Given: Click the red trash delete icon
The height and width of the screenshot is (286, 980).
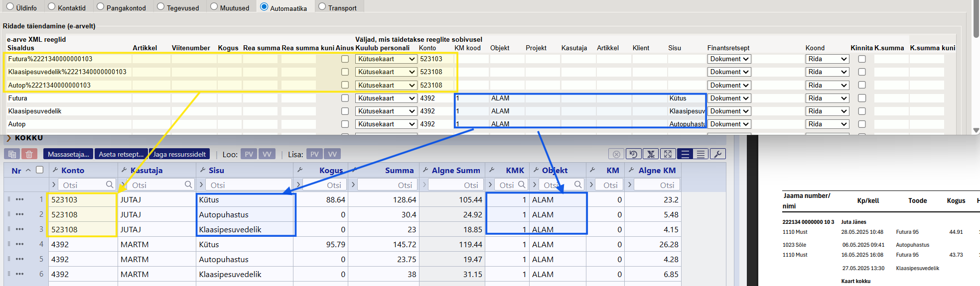Looking at the screenshot, I should point(29,154).
